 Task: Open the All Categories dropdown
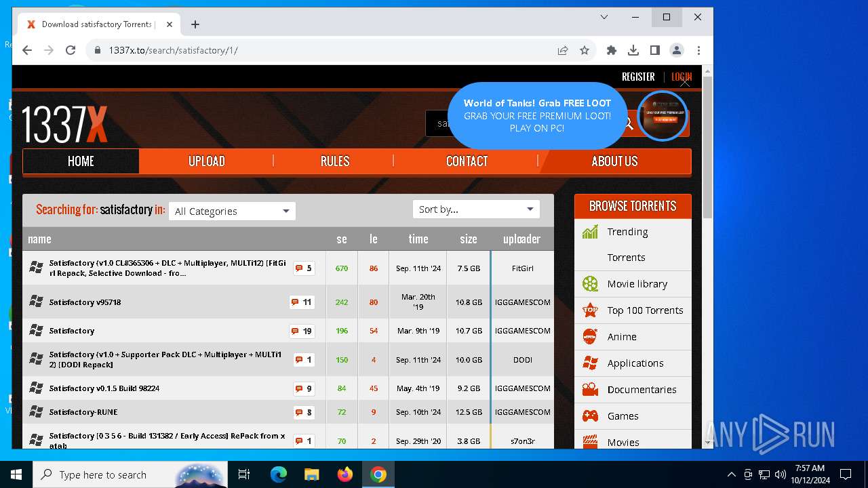[x=232, y=211]
